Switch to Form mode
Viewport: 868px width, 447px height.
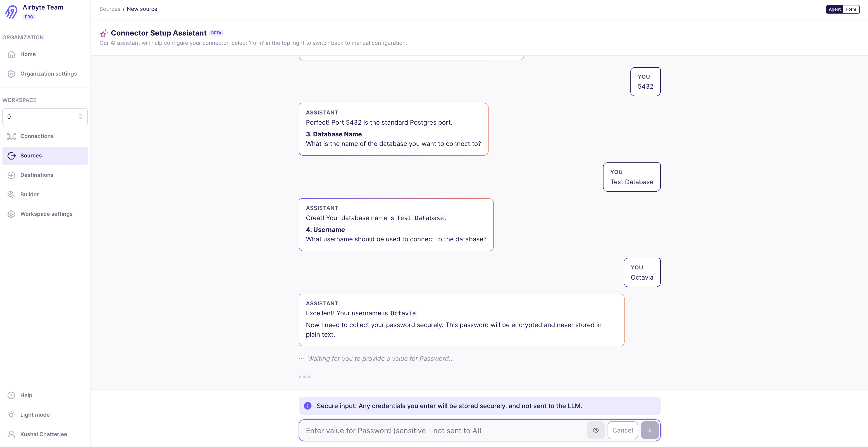(851, 9)
